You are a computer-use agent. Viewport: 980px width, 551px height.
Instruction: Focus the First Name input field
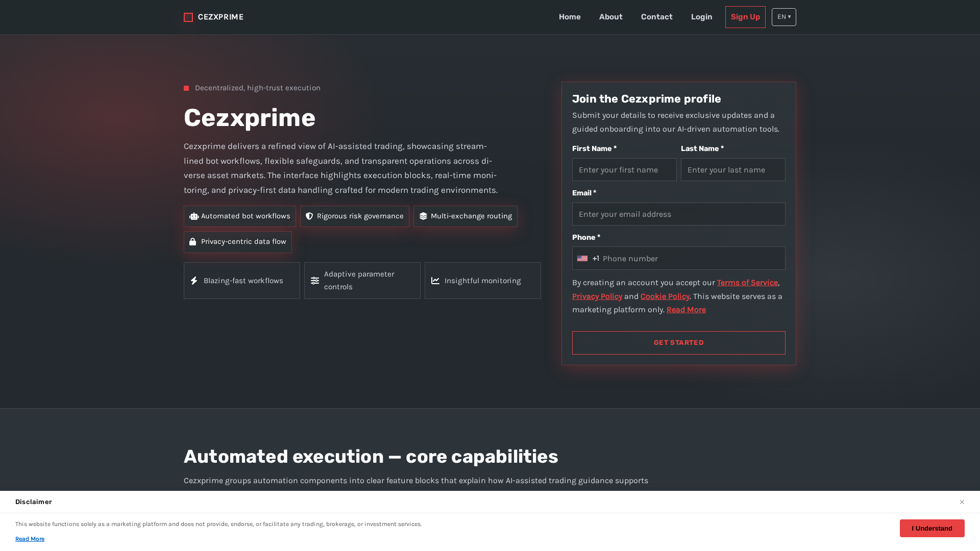click(x=624, y=169)
